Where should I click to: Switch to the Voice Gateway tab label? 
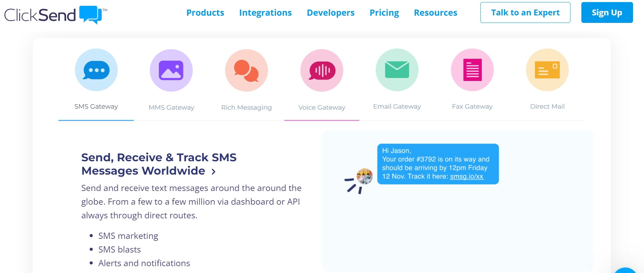pos(322,108)
